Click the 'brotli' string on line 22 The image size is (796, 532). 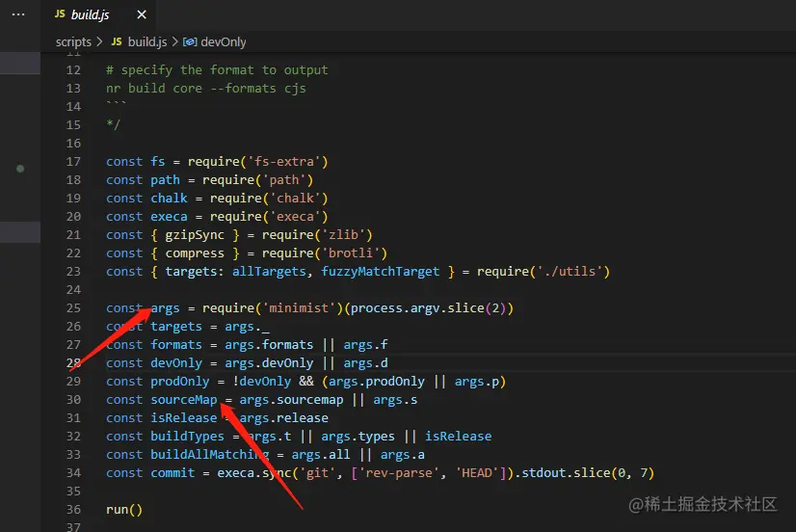pyautogui.click(x=350, y=253)
